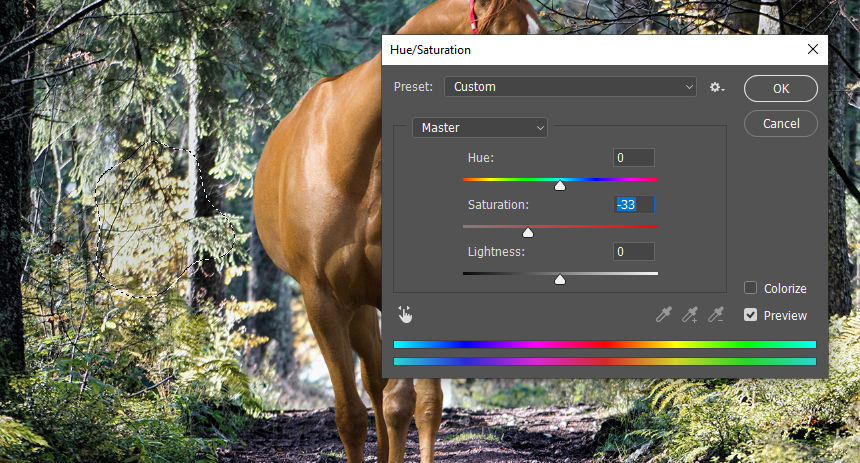
Task: Select the Subtract from Sample eyedropper
Action: [x=716, y=314]
